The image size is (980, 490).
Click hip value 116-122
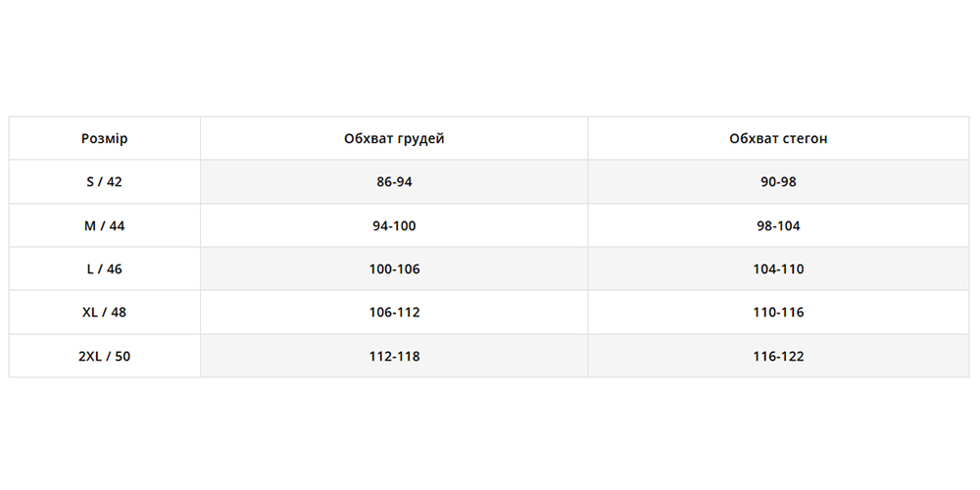click(778, 357)
